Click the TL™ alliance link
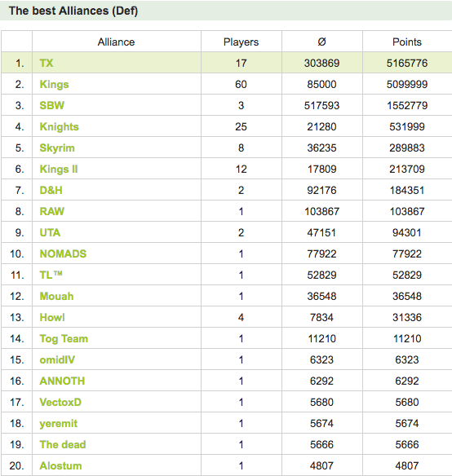 51,275
